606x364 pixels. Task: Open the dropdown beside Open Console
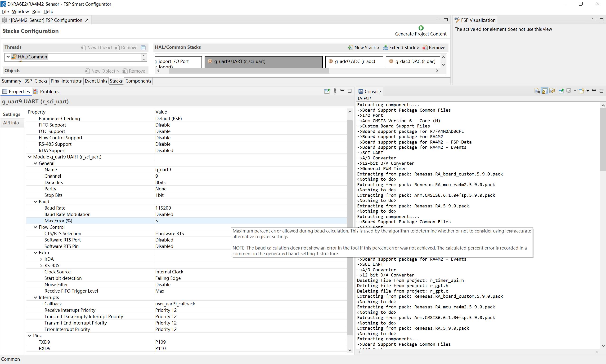coord(588,91)
